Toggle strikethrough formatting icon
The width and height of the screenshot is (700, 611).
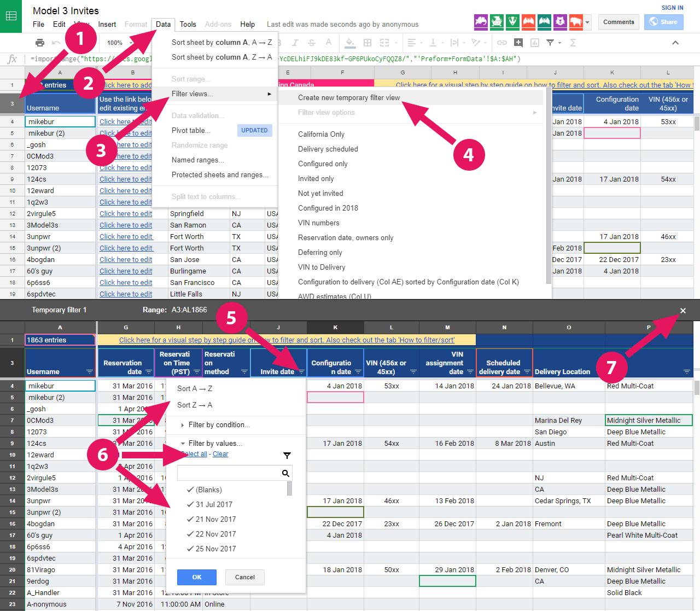(x=312, y=43)
